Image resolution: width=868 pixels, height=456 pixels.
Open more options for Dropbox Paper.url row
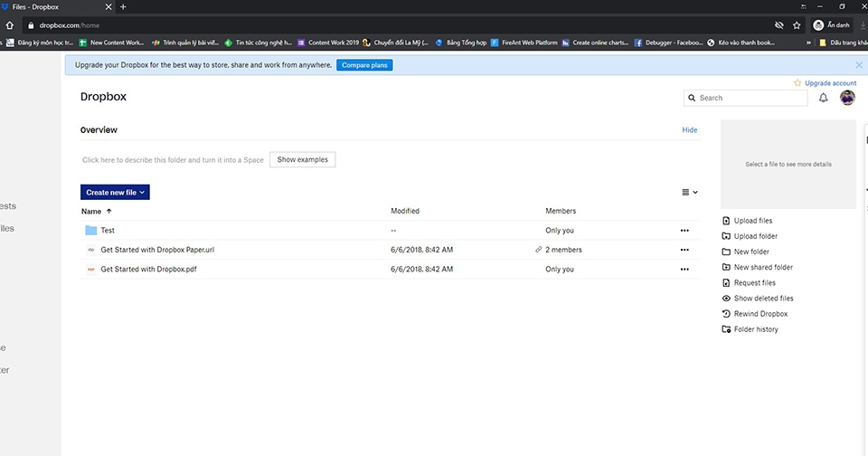tap(684, 250)
